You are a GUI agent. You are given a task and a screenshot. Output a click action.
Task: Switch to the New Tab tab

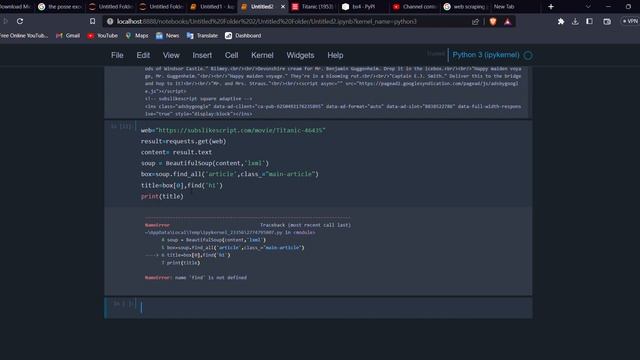(504, 7)
